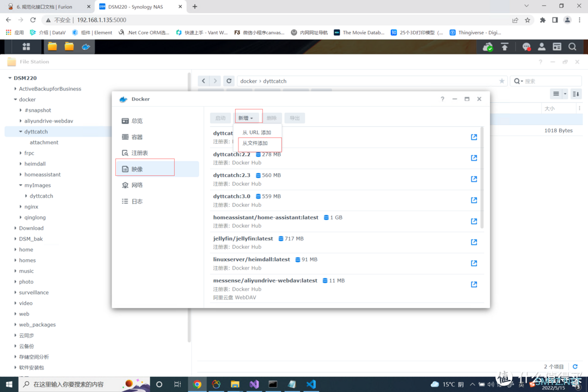Open Docker 网络 network section
Screen dimensions: 588x392
point(157,185)
